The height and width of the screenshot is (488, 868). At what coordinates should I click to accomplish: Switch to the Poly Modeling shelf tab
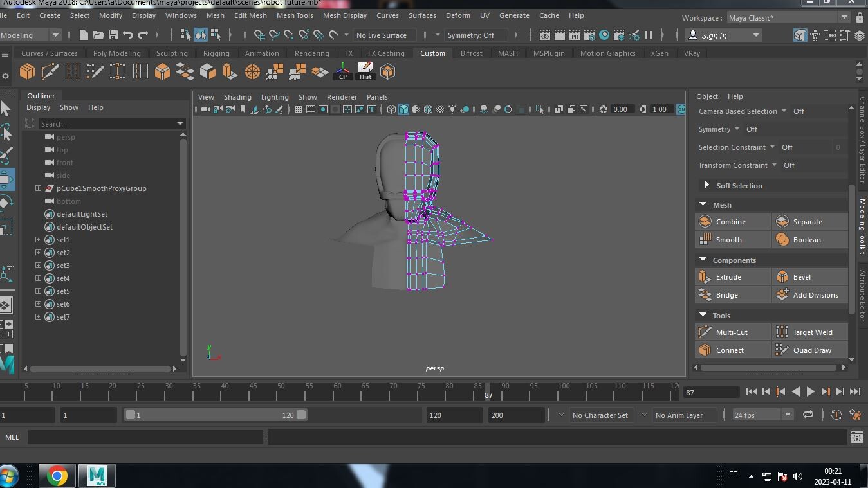116,53
